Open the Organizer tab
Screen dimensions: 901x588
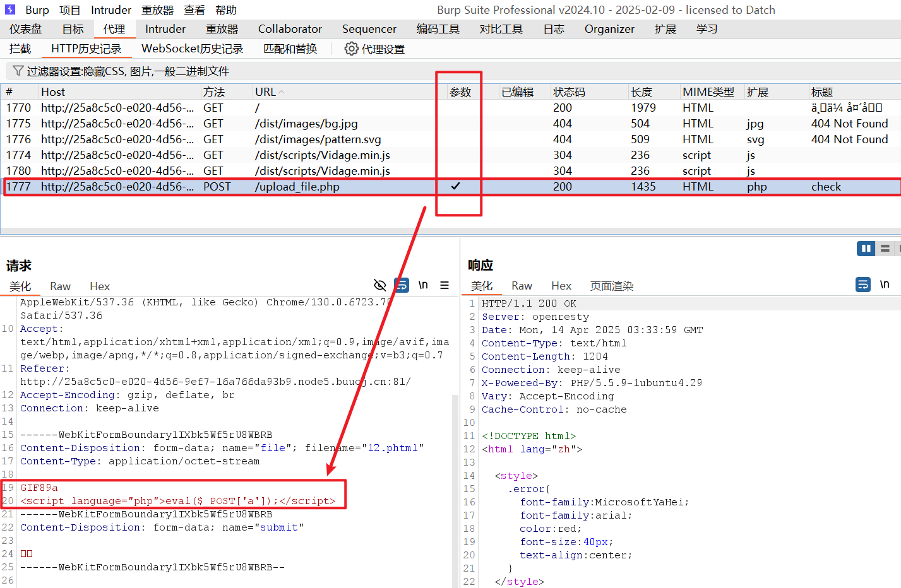coord(609,29)
